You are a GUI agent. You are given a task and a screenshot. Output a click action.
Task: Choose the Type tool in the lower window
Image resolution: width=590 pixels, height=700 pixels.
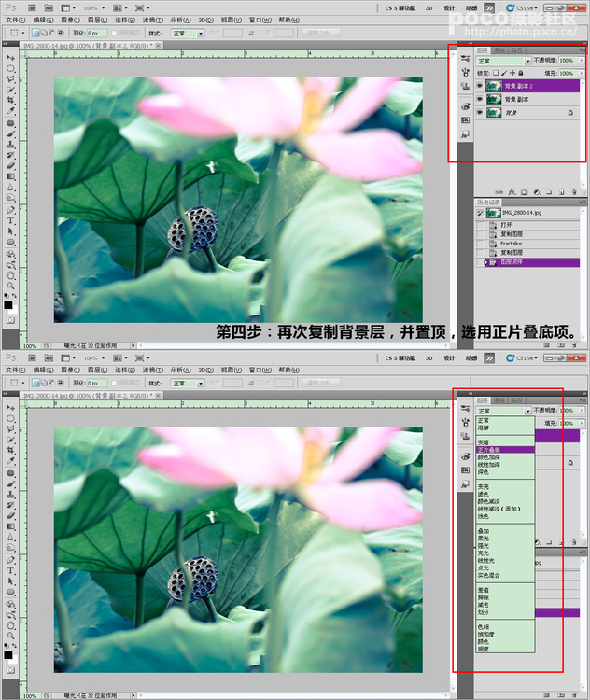point(10,571)
